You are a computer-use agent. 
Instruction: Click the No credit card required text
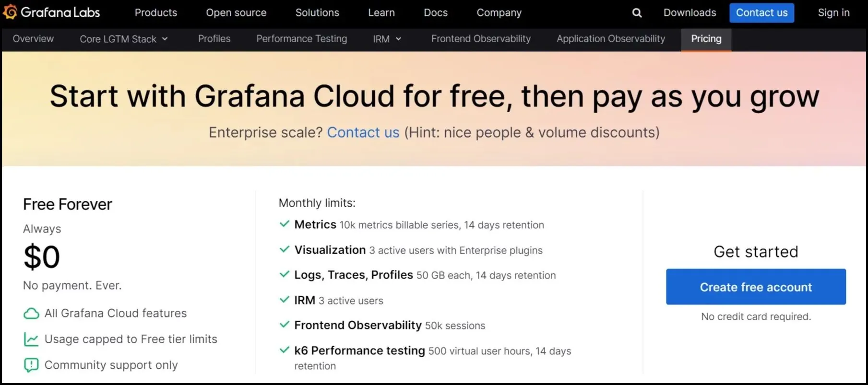pos(756,316)
